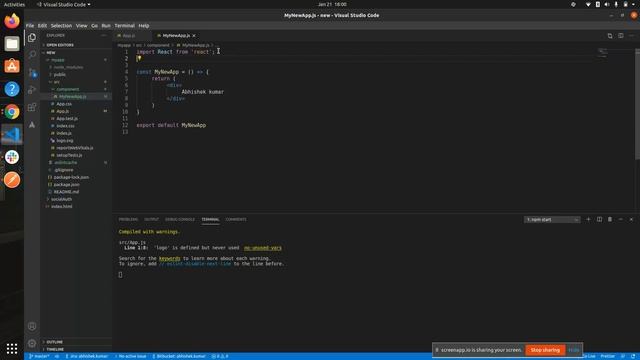Image resolution: width=640 pixels, height=360 pixels.
Task: Open Slack from the dock
Action: click(12, 157)
